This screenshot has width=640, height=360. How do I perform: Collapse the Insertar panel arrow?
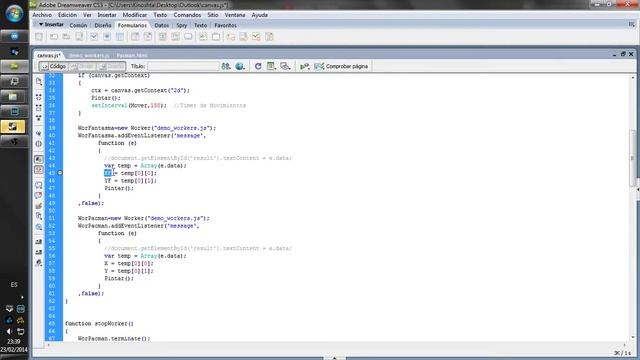point(41,25)
